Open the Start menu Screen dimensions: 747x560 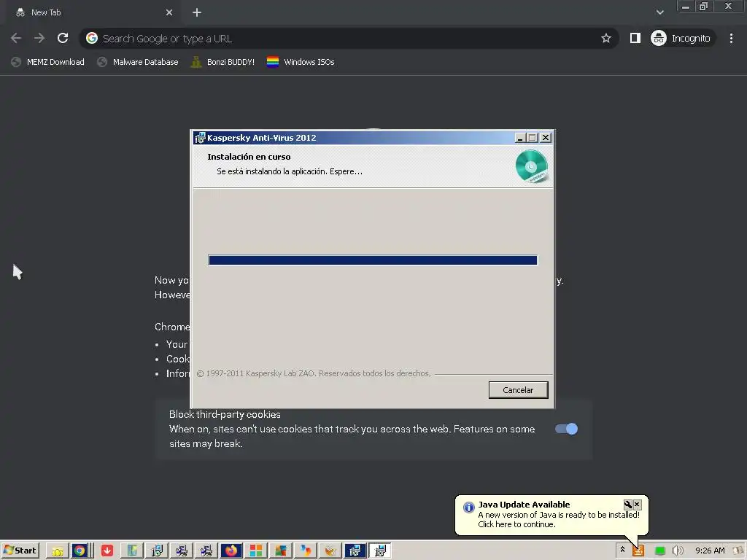tap(20, 551)
